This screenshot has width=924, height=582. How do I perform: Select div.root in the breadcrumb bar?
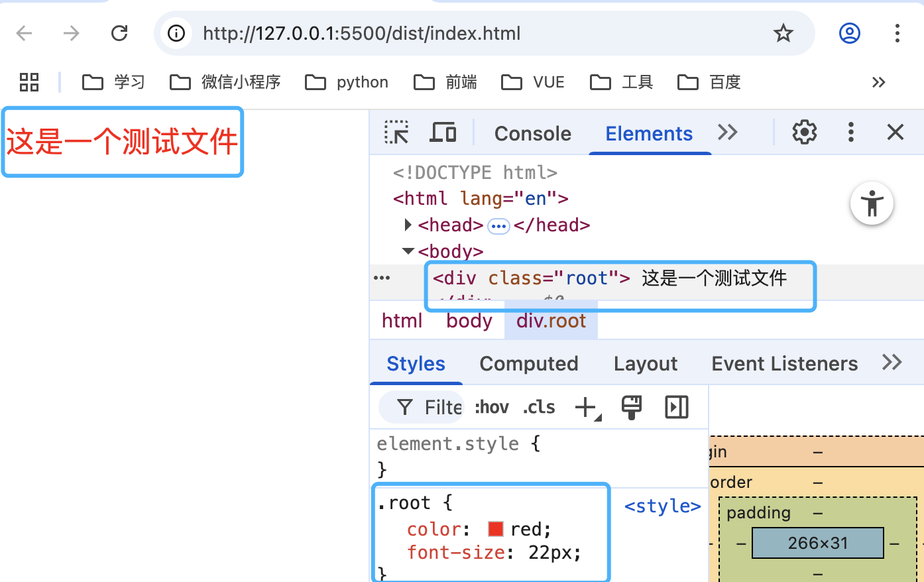pyautogui.click(x=550, y=320)
